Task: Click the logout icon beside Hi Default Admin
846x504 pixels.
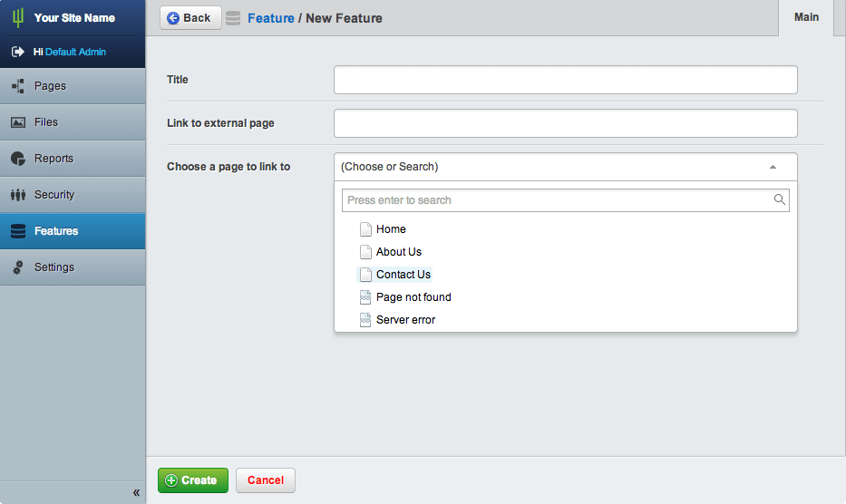Action: pyautogui.click(x=17, y=53)
